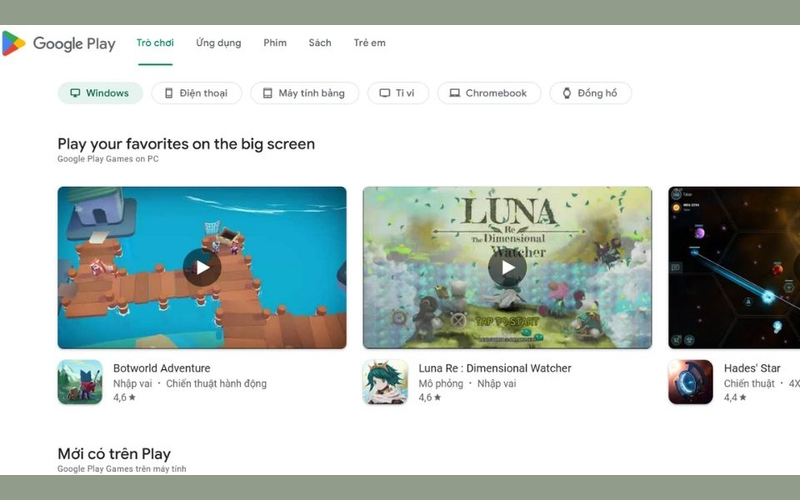Image resolution: width=800 pixels, height=500 pixels.
Task: Filter games by Đồng hồ device
Action: click(590, 93)
